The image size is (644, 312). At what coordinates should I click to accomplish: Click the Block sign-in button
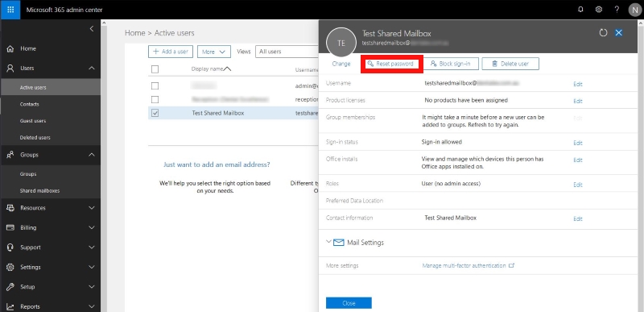450,64
